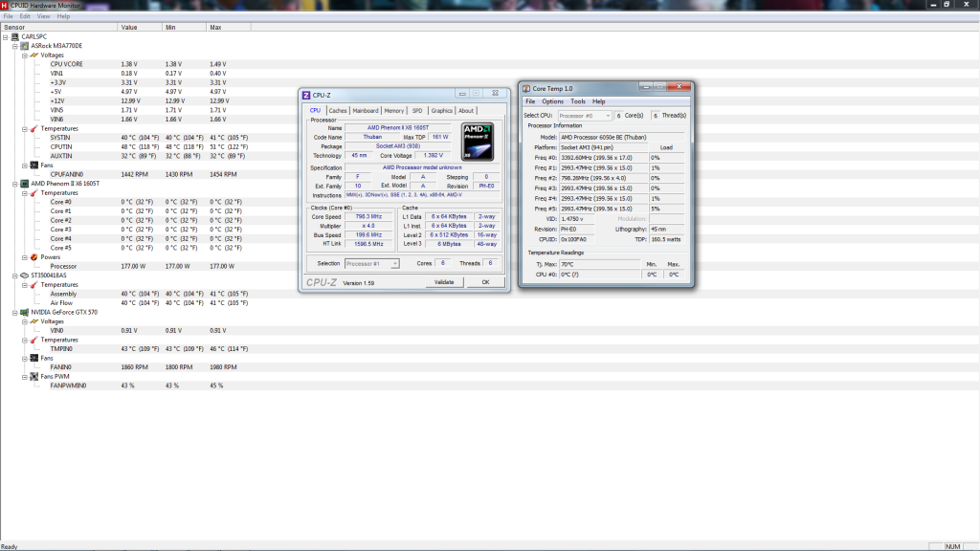Screen dimensions: 980x551
Task: Collapse the ST3500418AS node
Action: 15,275
